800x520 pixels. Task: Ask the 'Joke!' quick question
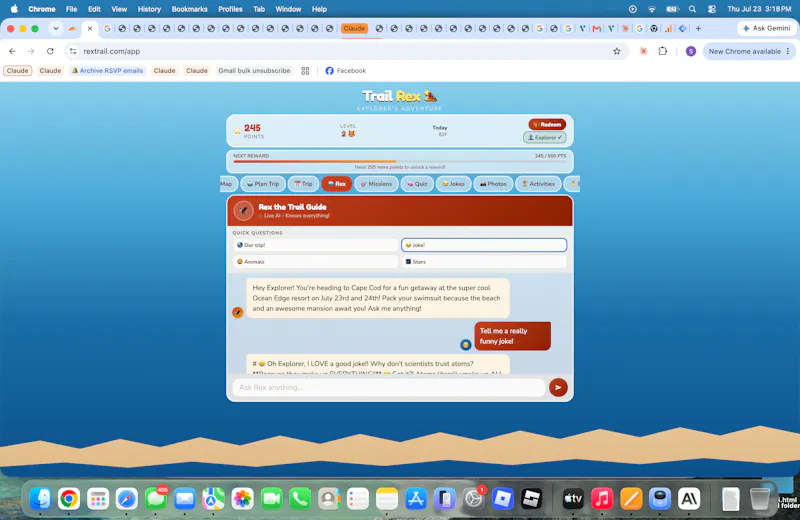coord(484,245)
